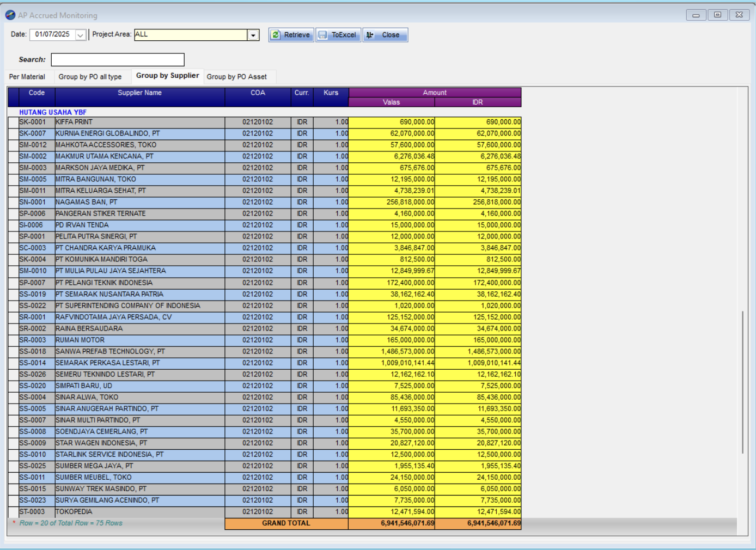Click PELITA PUTRA SINERGI, PT name
Viewport: 756px width, 550px height.
click(96, 236)
